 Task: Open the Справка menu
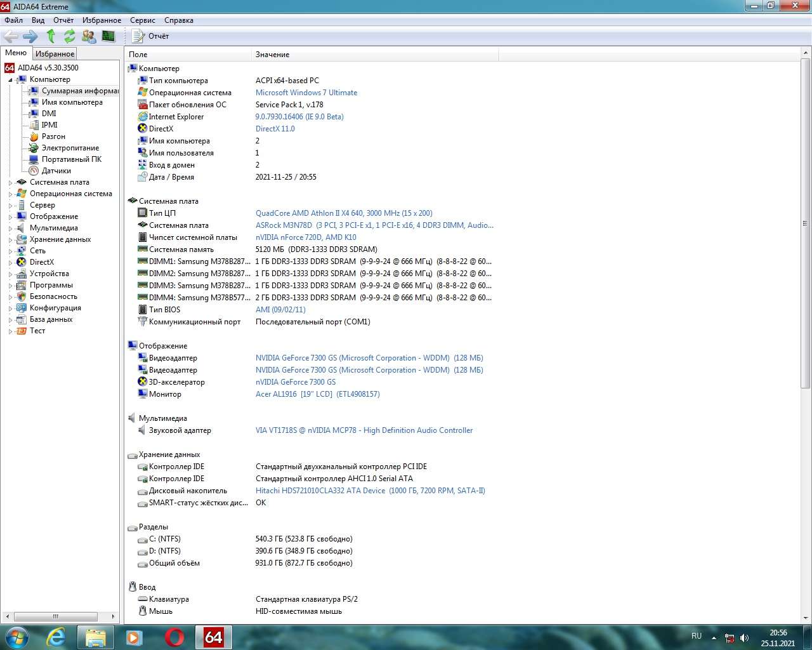tap(179, 20)
